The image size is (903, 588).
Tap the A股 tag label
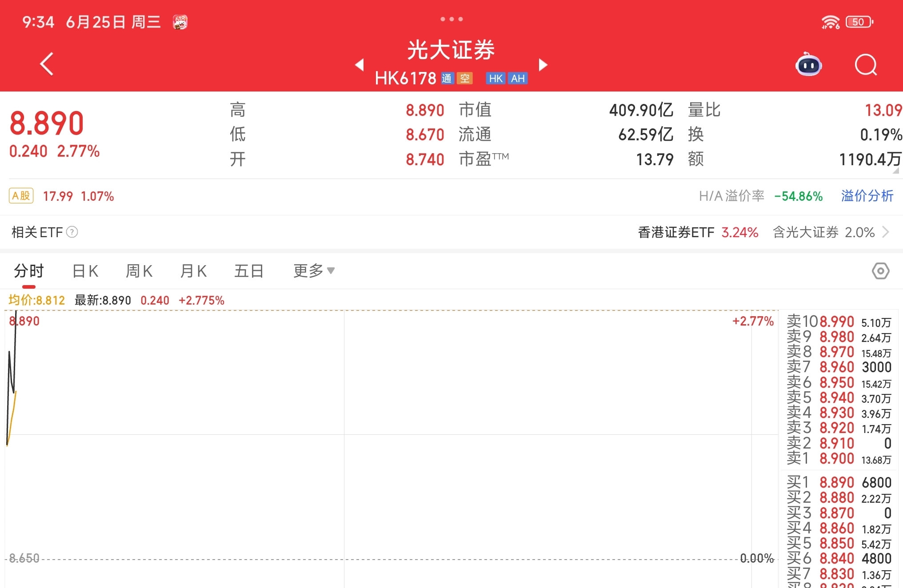coord(21,196)
